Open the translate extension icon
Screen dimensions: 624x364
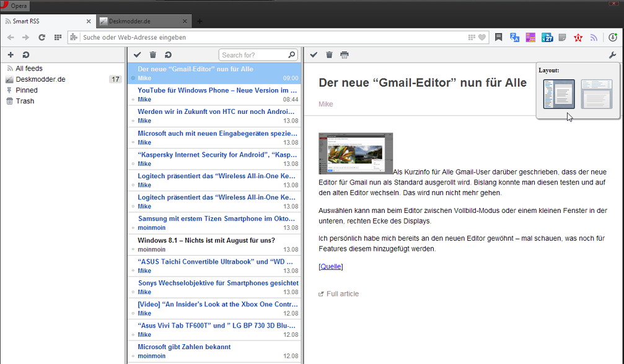coord(514,37)
